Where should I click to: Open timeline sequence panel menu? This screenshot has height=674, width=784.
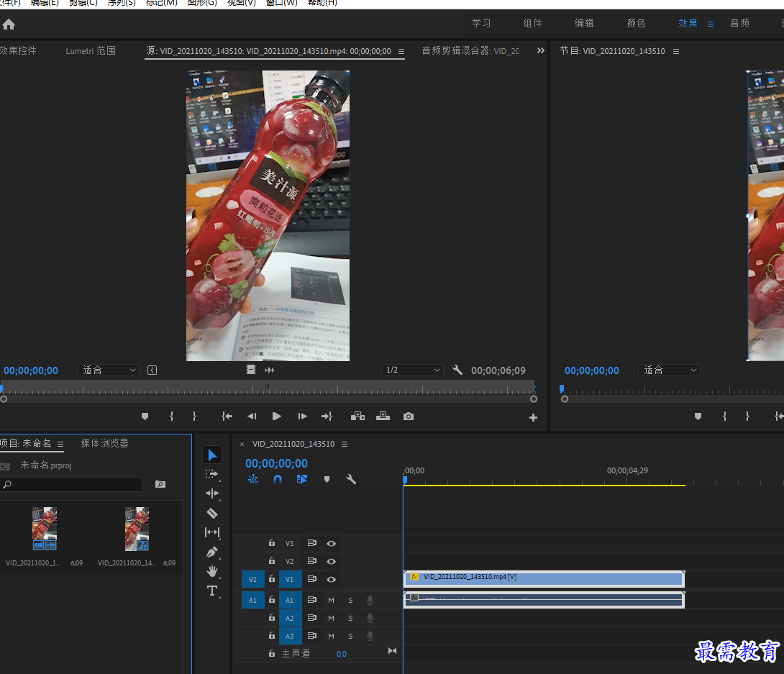tap(345, 444)
